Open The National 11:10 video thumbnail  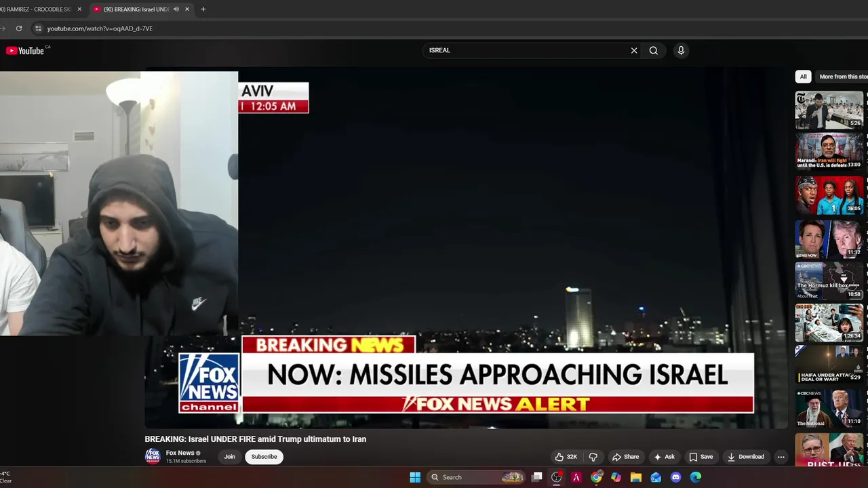click(829, 408)
